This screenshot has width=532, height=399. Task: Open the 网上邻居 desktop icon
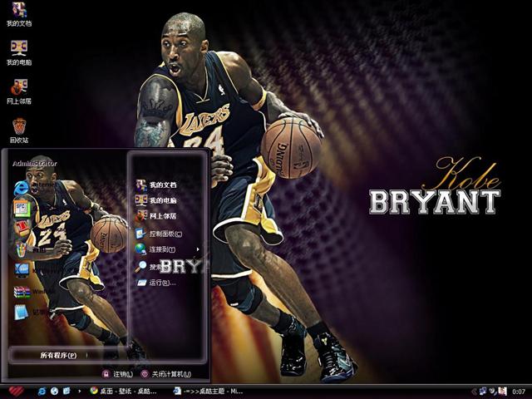pos(19,91)
